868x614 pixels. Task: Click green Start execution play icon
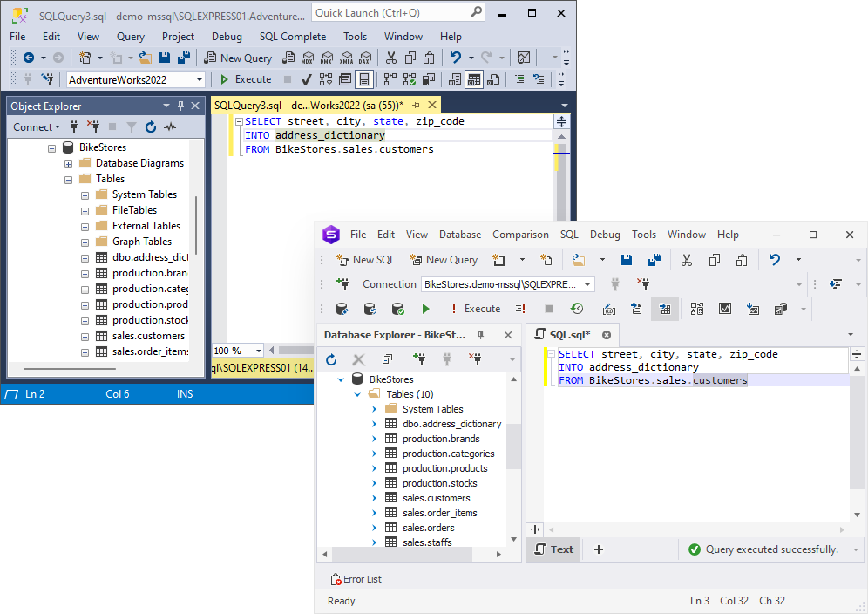pyautogui.click(x=425, y=309)
